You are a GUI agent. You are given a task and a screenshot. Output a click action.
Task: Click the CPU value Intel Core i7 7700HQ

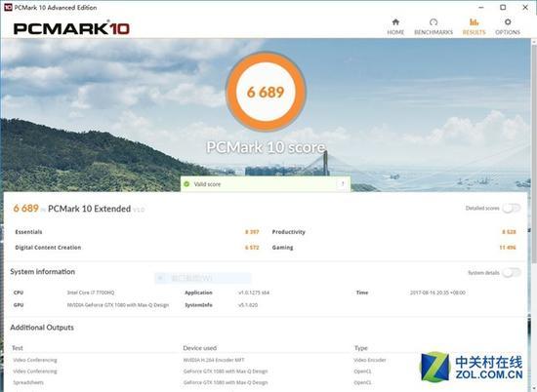(x=91, y=293)
